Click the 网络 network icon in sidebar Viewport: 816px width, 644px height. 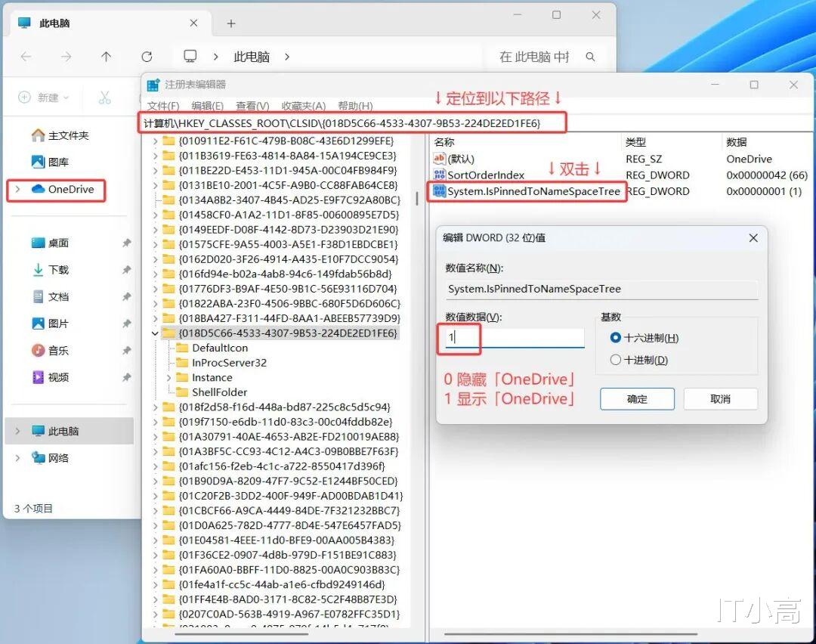click(38, 457)
